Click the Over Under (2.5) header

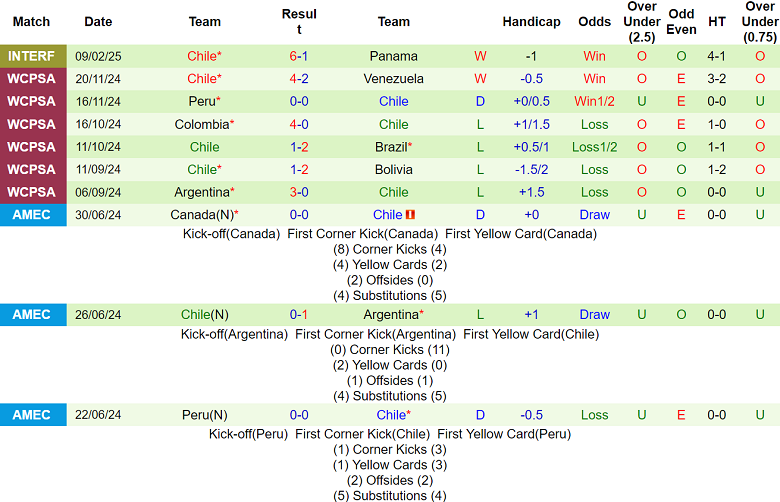click(642, 22)
